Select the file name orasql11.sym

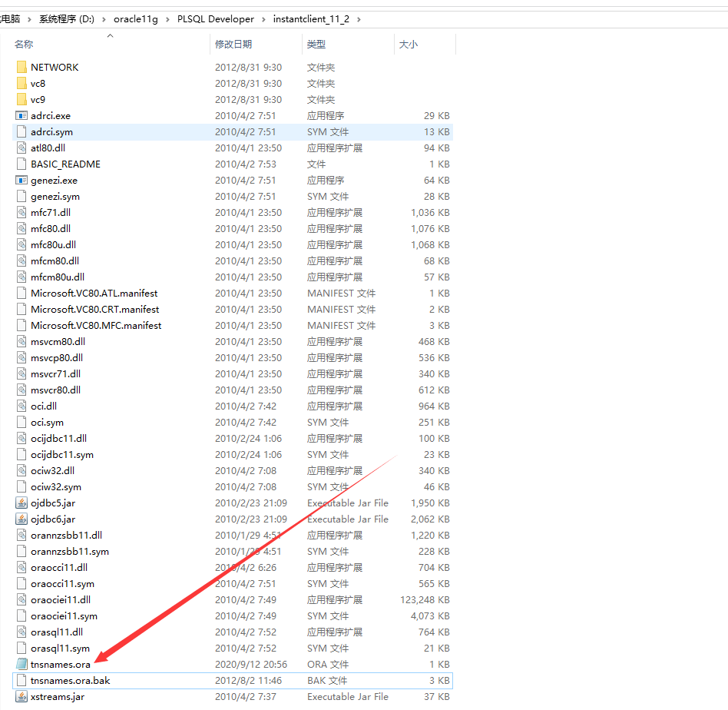[61, 649]
